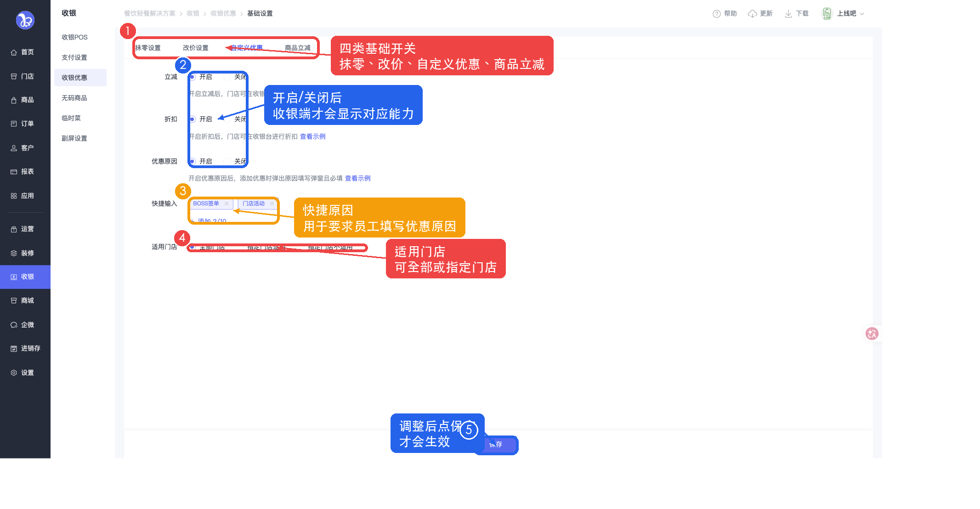Click the 餐饮轻餐解决方案 breadcrumb
The image size is (980, 509).
coord(150,14)
